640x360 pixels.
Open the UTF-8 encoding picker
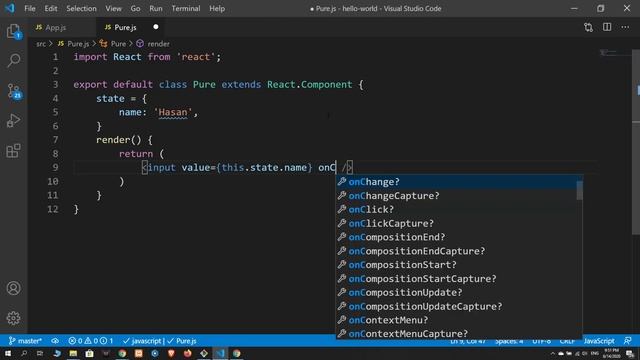542,341
